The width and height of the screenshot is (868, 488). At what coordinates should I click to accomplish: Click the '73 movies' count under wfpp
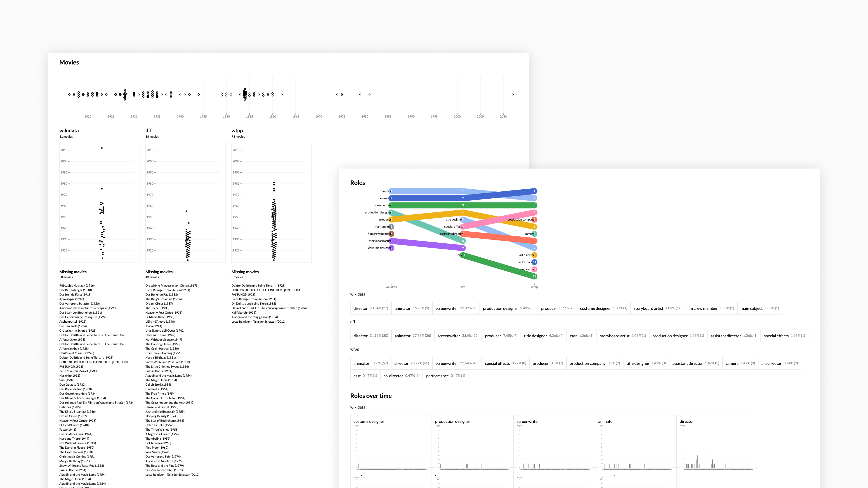click(x=238, y=136)
